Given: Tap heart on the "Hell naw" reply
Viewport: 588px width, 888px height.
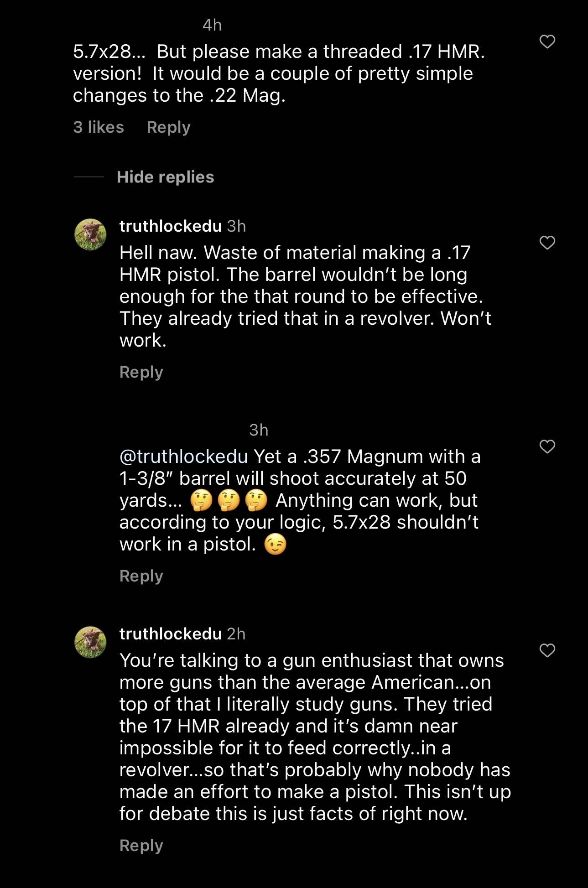Looking at the screenshot, I should [547, 243].
